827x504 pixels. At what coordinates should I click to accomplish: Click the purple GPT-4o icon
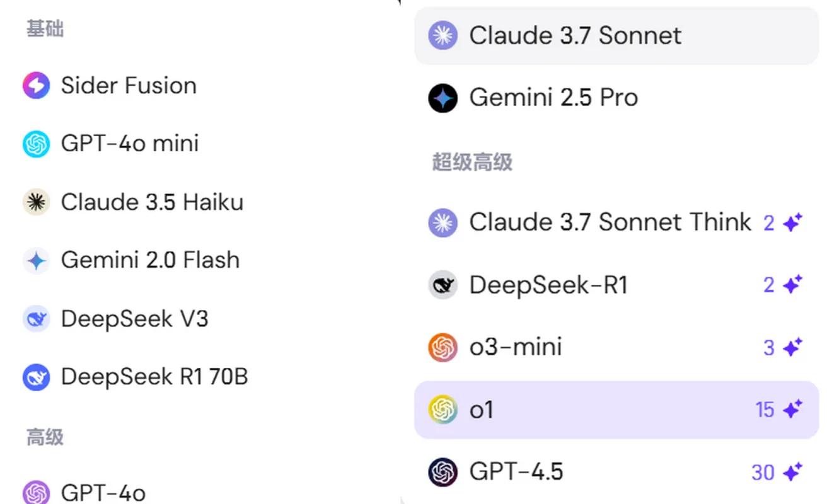(x=36, y=492)
